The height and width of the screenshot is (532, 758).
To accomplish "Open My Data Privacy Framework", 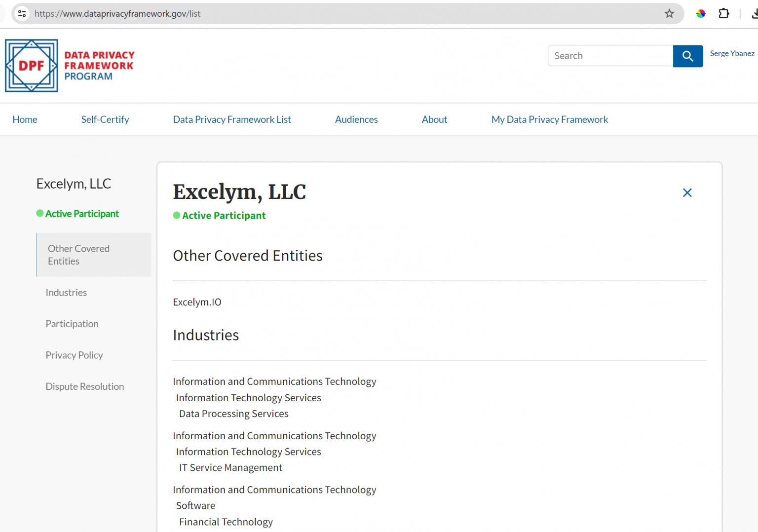I will pos(550,119).
